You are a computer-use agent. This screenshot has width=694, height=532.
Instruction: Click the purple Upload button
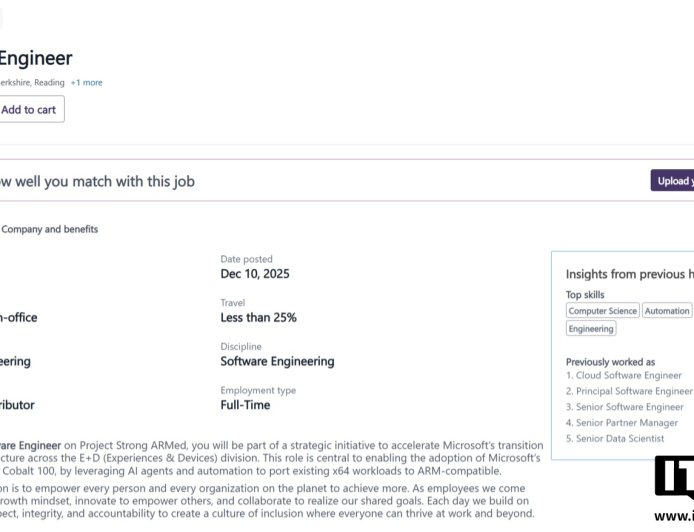pos(673,181)
